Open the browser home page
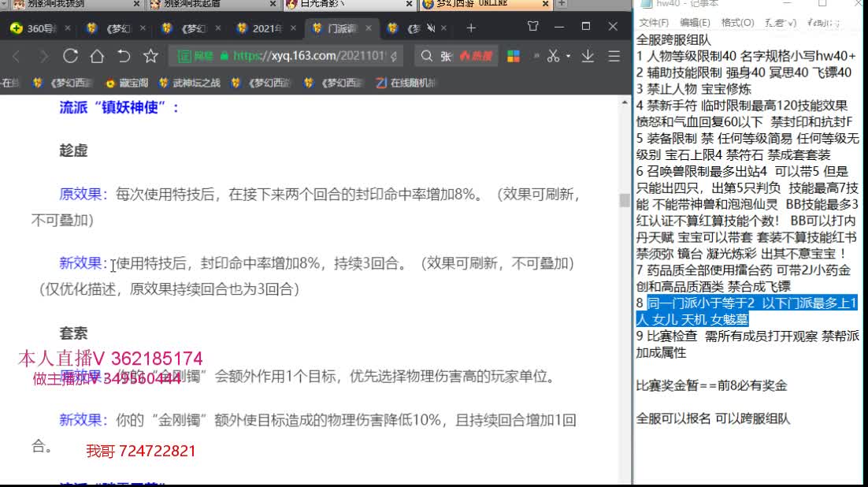This screenshot has width=868, height=487. point(96,56)
